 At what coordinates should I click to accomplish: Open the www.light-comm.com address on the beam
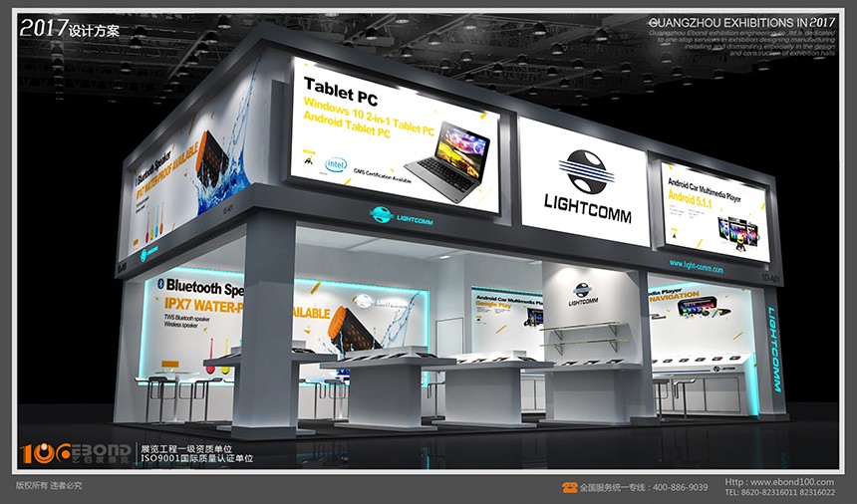[x=696, y=267]
